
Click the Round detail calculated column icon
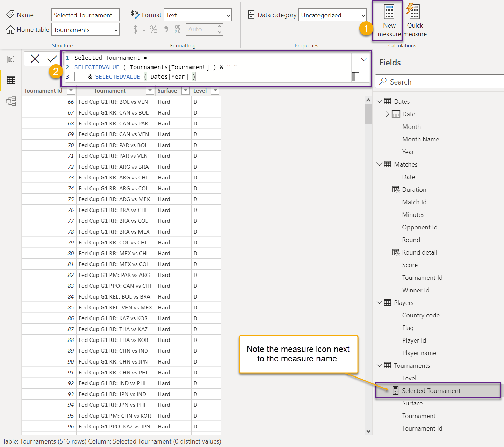[x=396, y=252]
